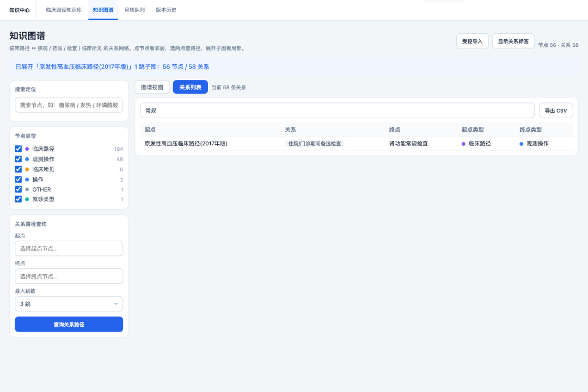Click the green dot beside 就诊类型 filter
The width and height of the screenshot is (588, 392).
point(27,199)
